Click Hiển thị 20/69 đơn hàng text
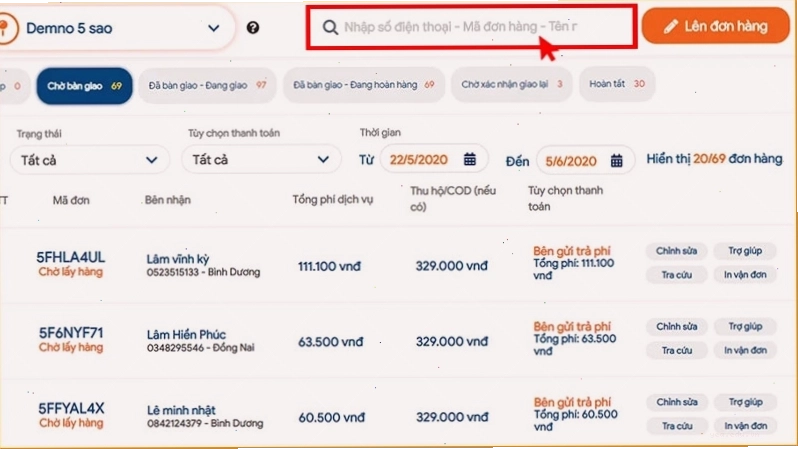Viewport: 798px width, 451px height. pos(714,159)
